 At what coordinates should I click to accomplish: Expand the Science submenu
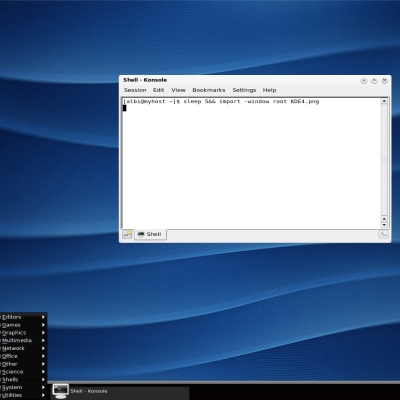(23, 372)
